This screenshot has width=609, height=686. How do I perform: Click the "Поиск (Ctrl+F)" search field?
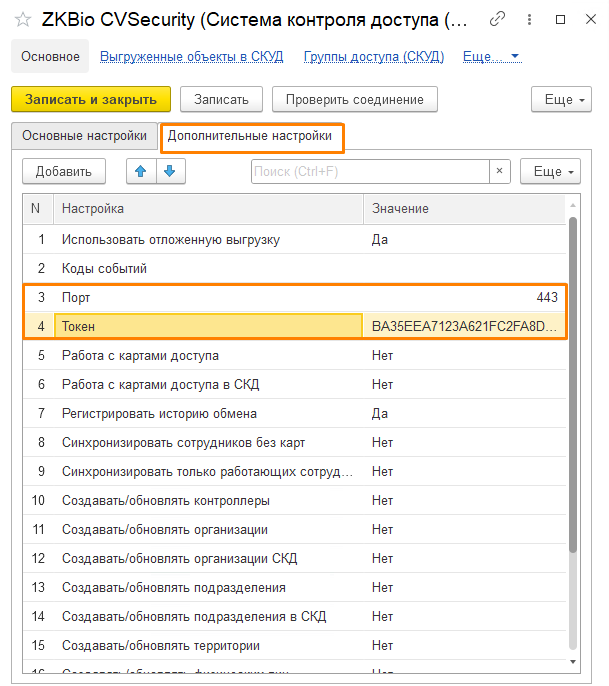tap(369, 172)
